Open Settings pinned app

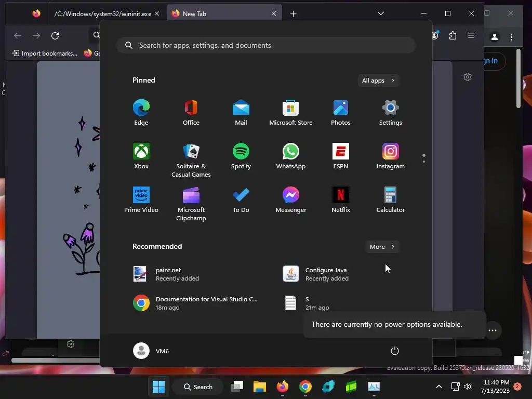[x=391, y=113]
